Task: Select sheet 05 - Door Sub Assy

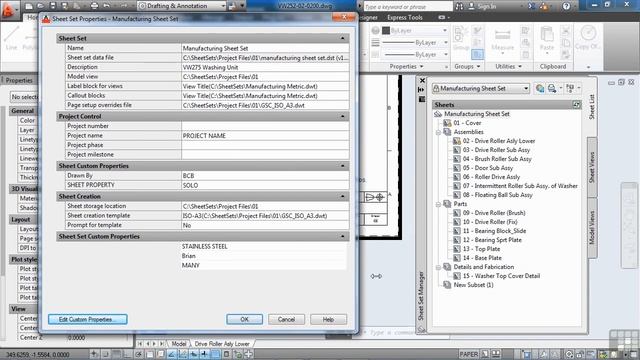Action: [x=487, y=168]
